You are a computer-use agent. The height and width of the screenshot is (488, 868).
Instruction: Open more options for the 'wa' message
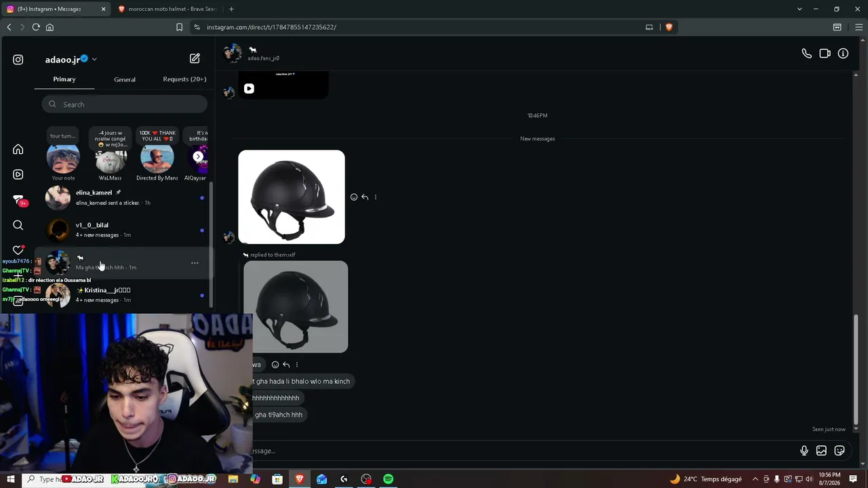pyautogui.click(x=297, y=365)
